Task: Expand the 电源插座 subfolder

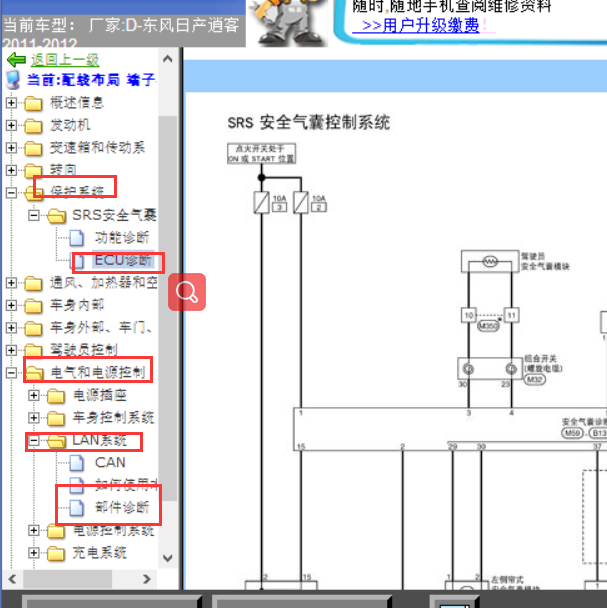Action: pos(34,395)
